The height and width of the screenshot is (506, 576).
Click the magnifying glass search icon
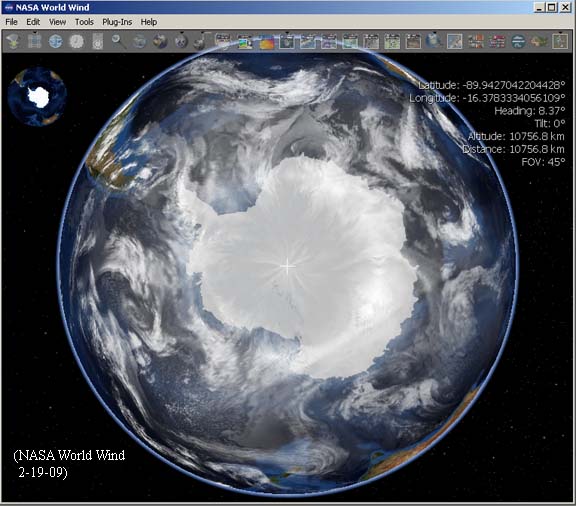(118, 42)
